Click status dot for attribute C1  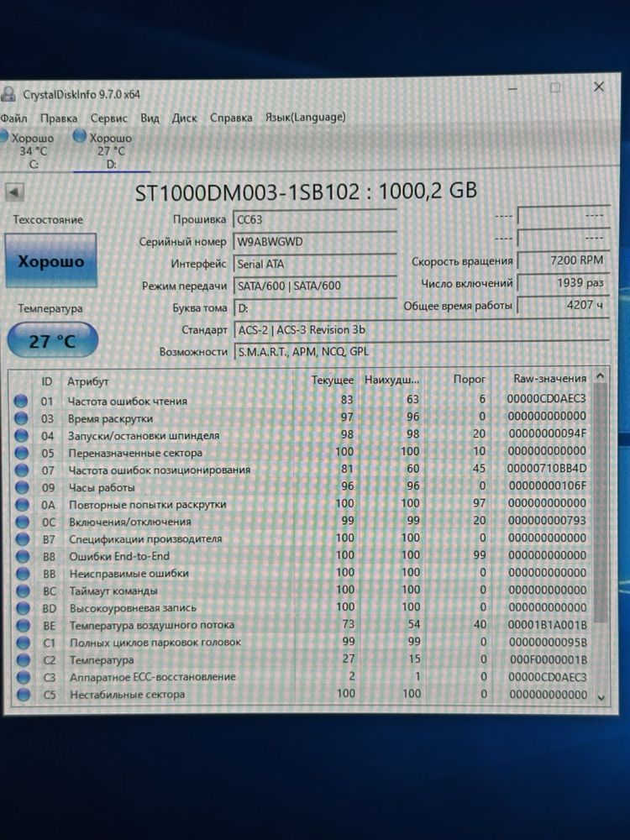point(24,643)
